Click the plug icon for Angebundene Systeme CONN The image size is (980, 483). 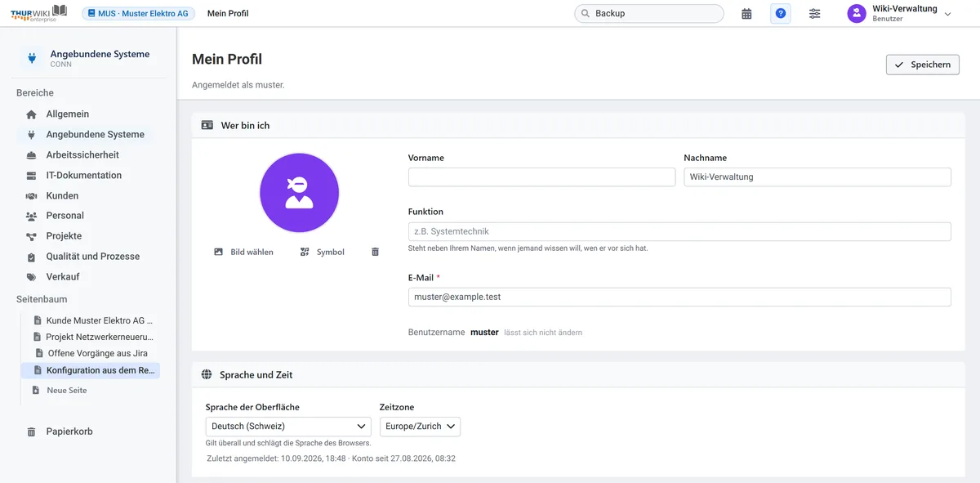(x=32, y=58)
